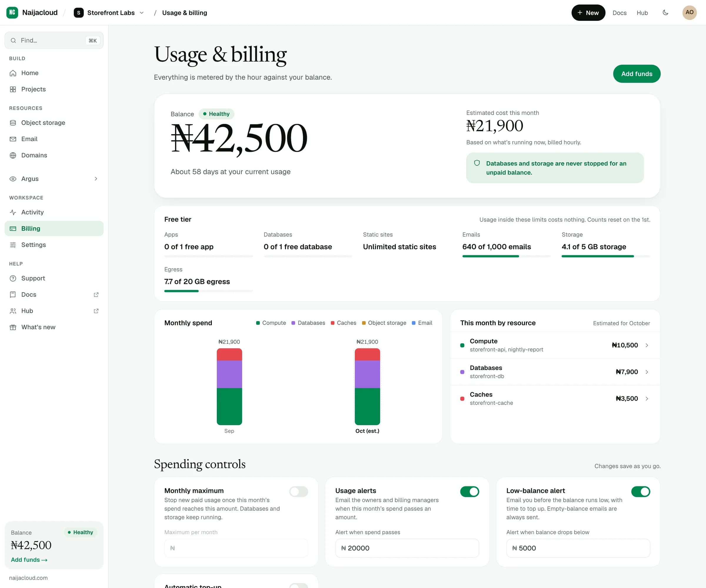Click the Home house icon in sidebar
Viewport: 706px width, 588px height.
(13, 73)
